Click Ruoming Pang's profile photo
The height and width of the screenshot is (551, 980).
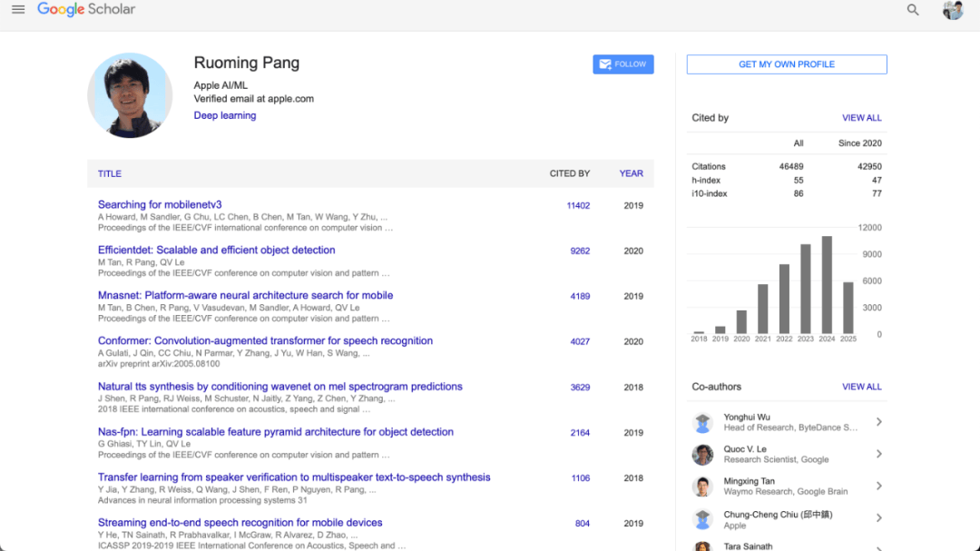(x=130, y=95)
